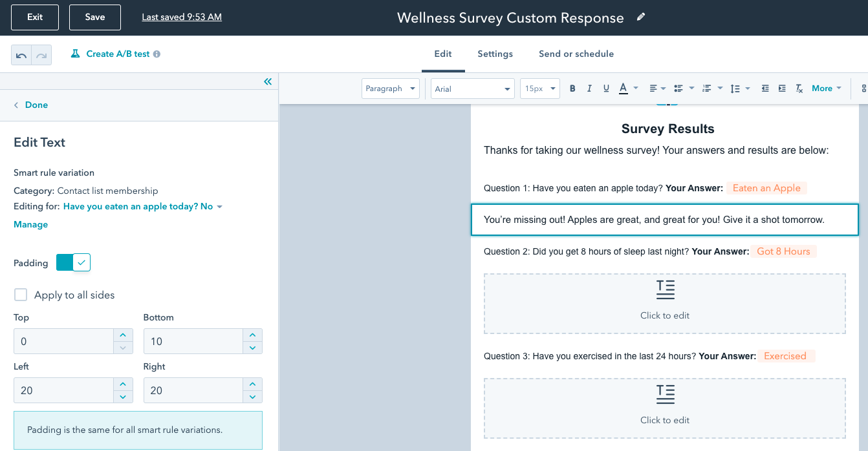The height and width of the screenshot is (451, 868).
Task: Increment the Bottom padding value
Action: (x=252, y=335)
